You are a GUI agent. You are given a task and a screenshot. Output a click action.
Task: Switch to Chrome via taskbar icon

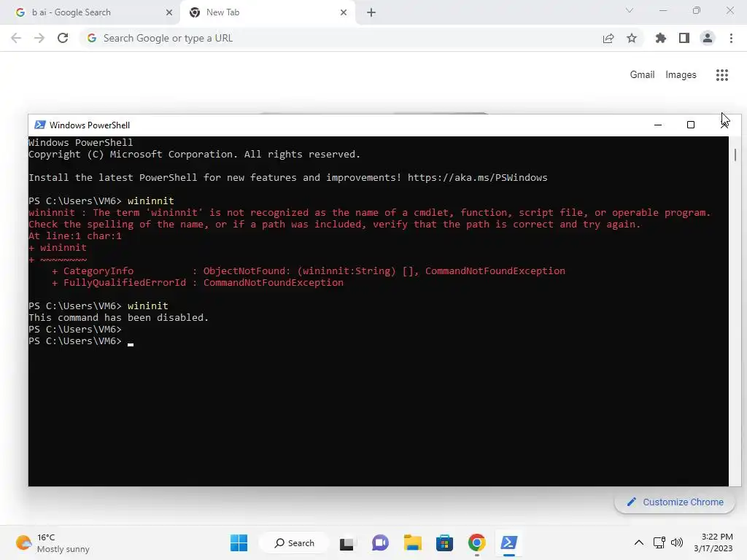point(476,542)
